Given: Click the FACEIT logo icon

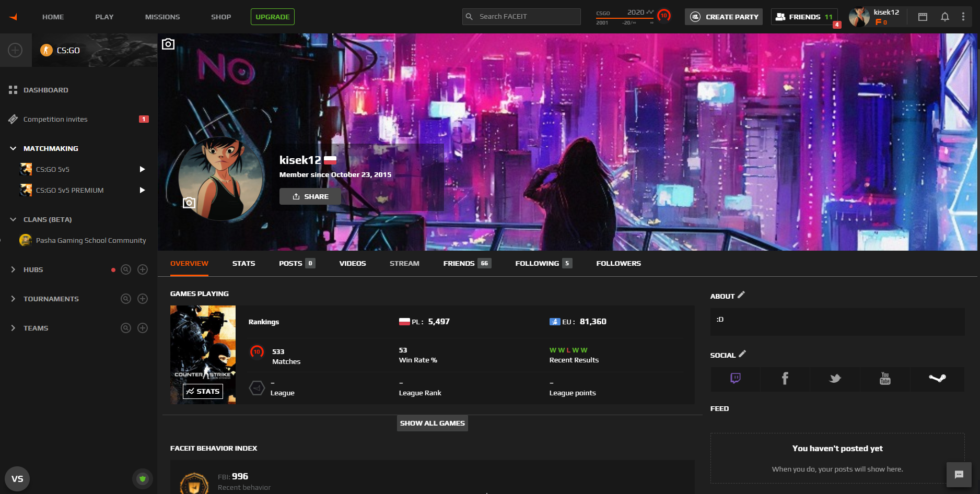Looking at the screenshot, I should 13,17.
